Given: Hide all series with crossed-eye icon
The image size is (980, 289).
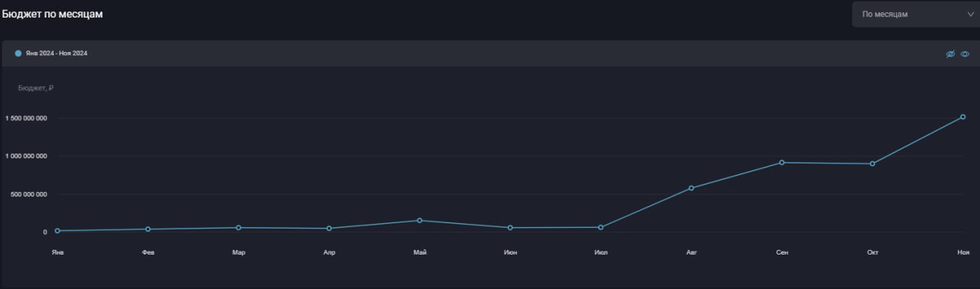Looking at the screenshot, I should click(x=951, y=54).
